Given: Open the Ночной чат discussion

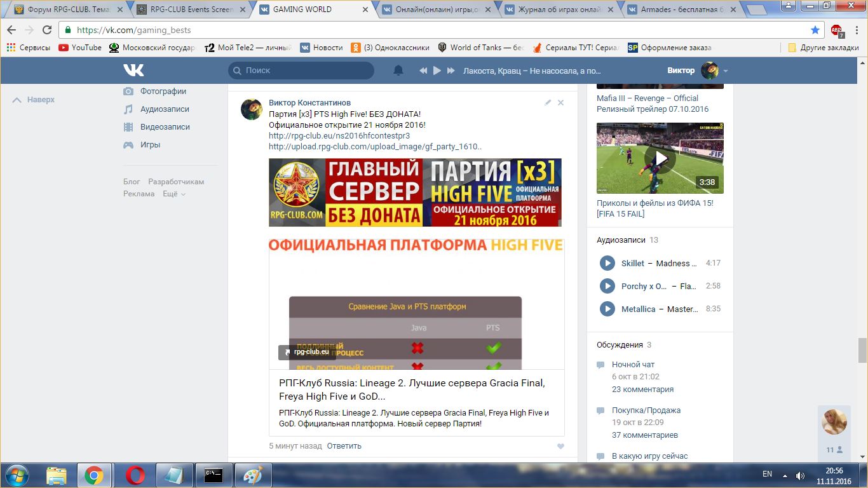Looking at the screenshot, I should coord(633,365).
